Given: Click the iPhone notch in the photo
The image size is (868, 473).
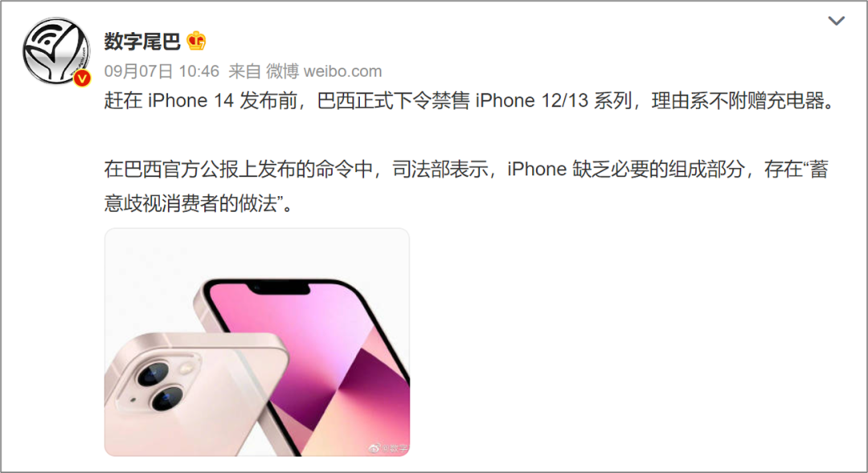Looking at the screenshot, I should point(280,288).
